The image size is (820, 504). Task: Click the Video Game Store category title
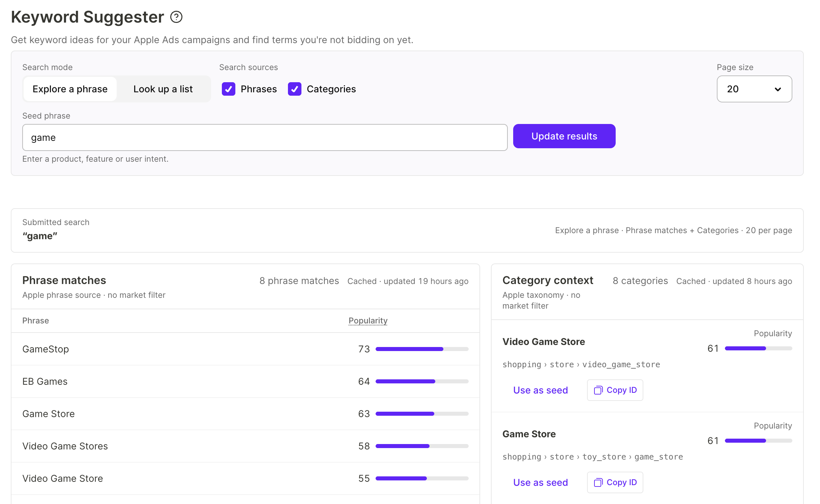coord(544,342)
